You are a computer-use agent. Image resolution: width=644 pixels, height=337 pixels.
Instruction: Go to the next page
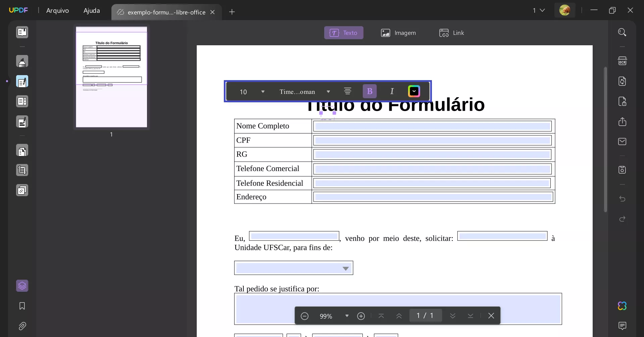453,316
